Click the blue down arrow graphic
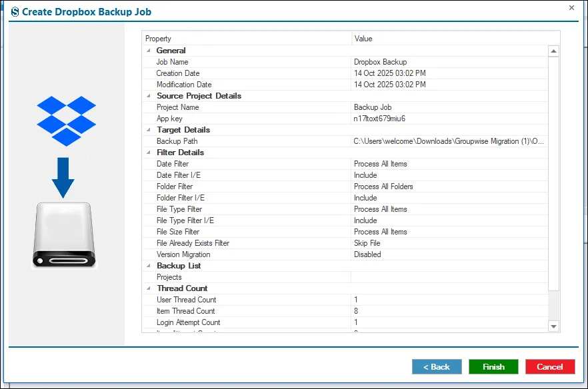Screen dimensions: 588x389 [x=63, y=178]
